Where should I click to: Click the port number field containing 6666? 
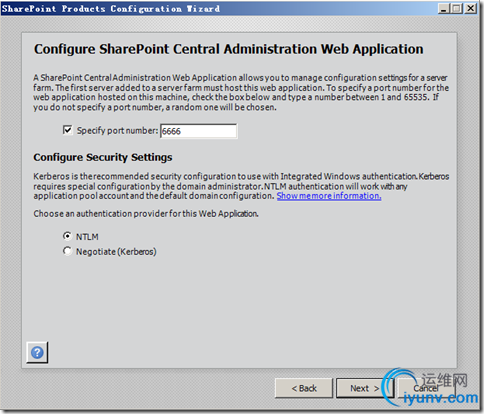pyautogui.click(x=199, y=131)
